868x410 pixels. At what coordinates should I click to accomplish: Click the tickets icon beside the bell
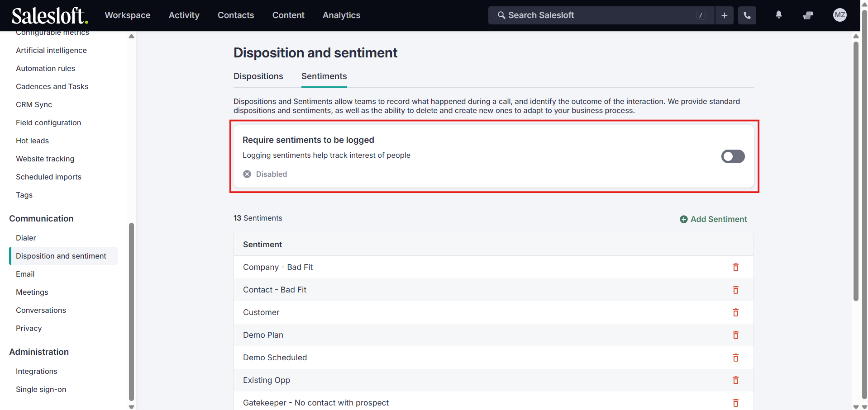[808, 15]
